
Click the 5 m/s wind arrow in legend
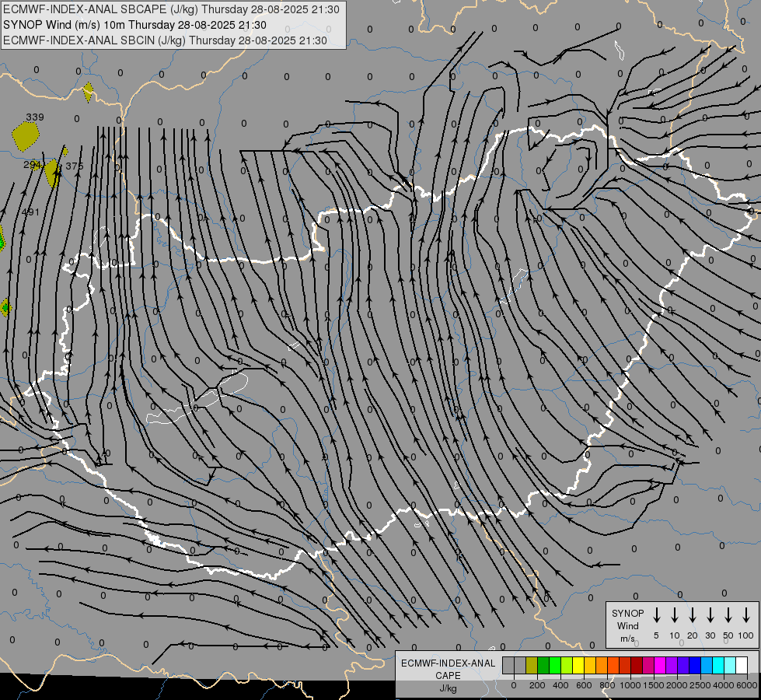(x=656, y=615)
